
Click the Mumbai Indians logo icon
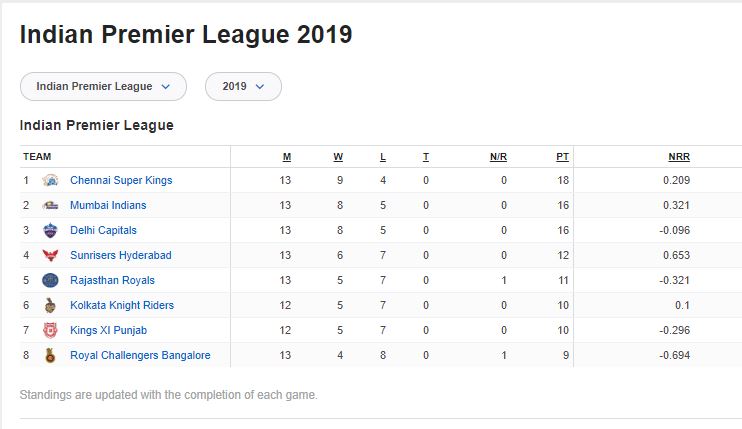tap(50, 206)
